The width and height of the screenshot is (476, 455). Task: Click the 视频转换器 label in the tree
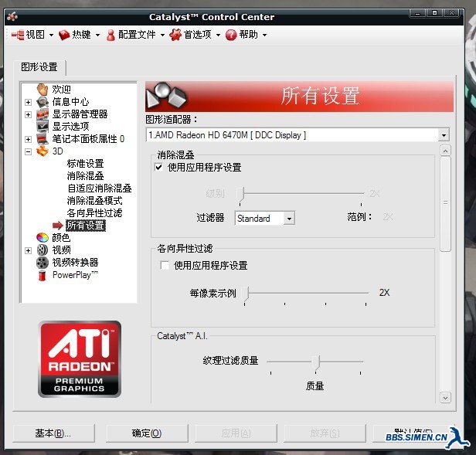click(x=75, y=262)
